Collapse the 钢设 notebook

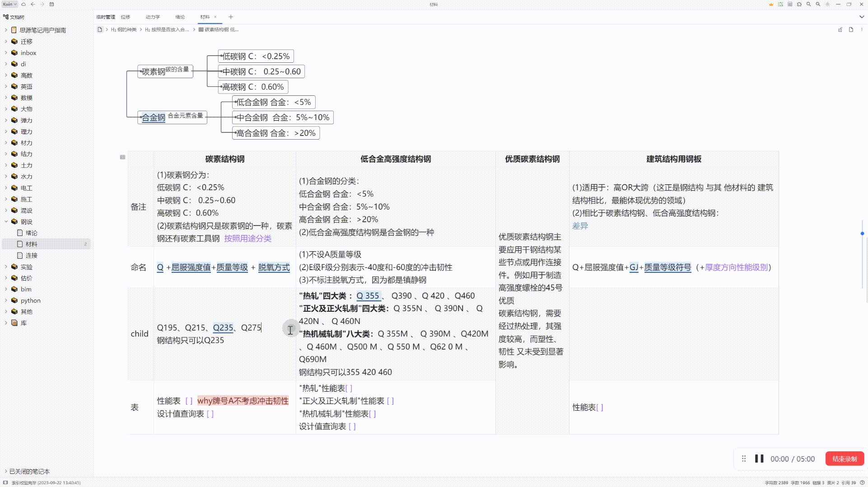(6, 221)
